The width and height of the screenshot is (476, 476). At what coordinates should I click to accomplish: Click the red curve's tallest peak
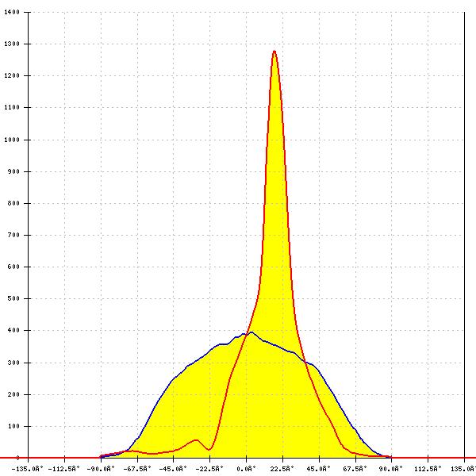click(274, 52)
